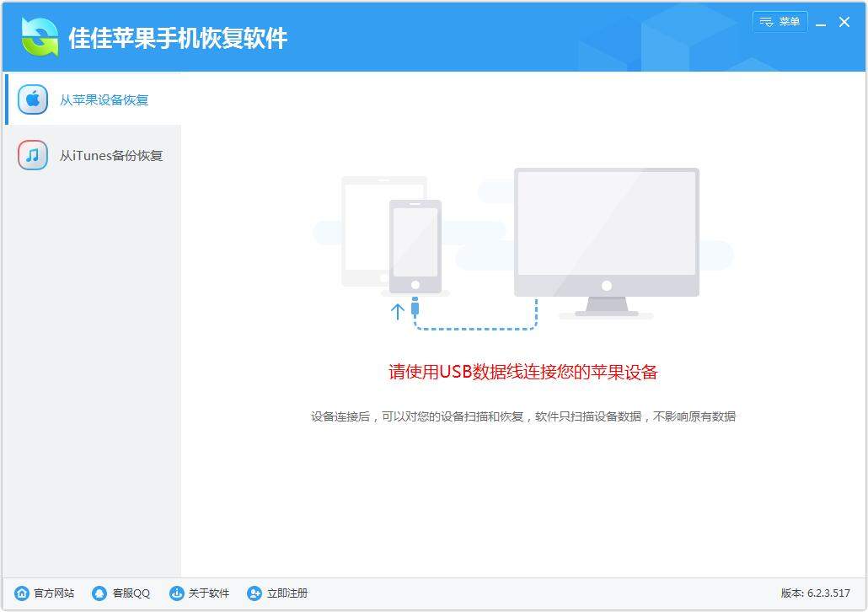Click 立即注册 to register the software
The height and width of the screenshot is (612, 868).
coord(287,593)
